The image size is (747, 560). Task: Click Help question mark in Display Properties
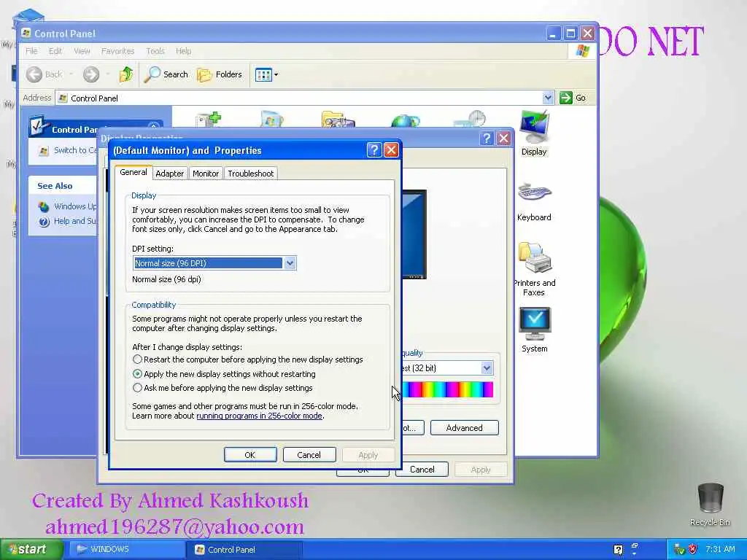pyautogui.click(x=487, y=139)
